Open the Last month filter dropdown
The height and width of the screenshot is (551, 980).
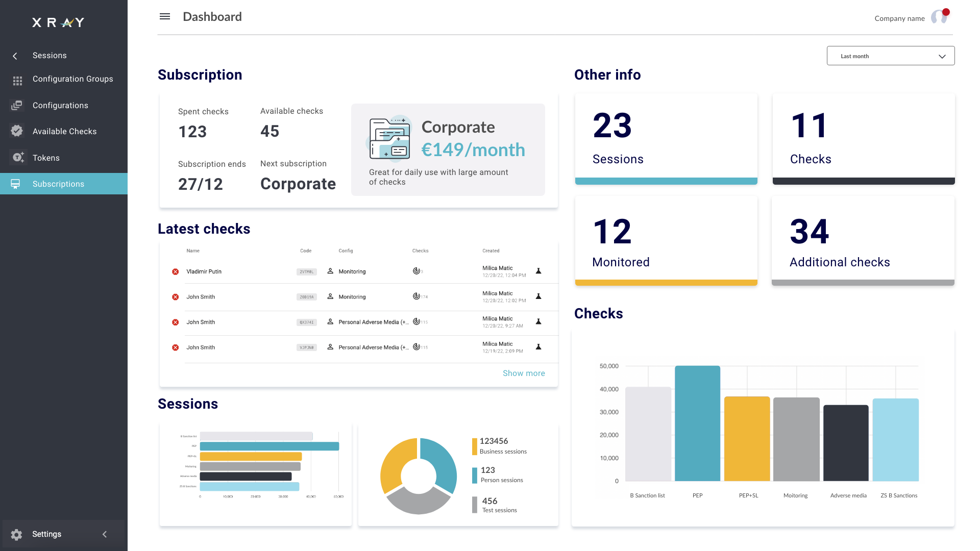click(x=890, y=56)
